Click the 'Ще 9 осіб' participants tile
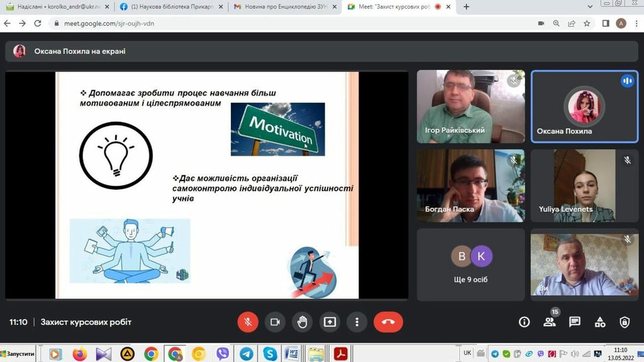This screenshot has height=362, width=644. click(470, 262)
